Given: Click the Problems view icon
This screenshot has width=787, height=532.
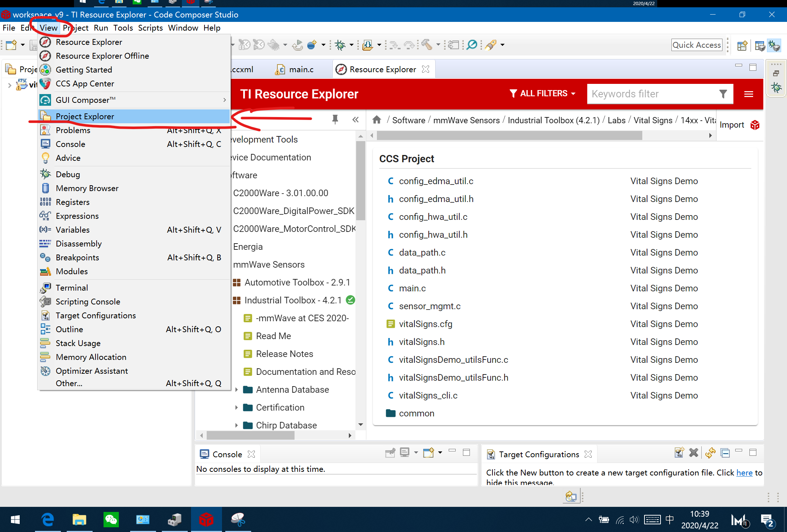Looking at the screenshot, I should pos(45,130).
